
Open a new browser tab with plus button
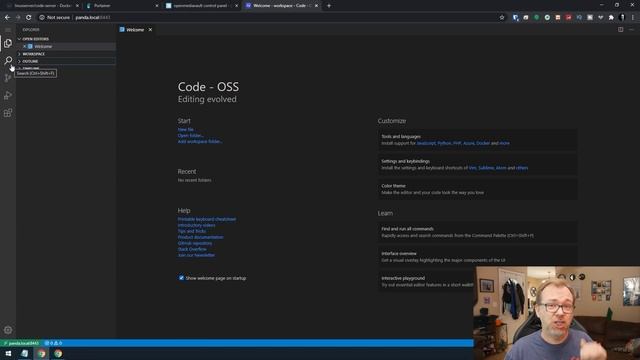pyautogui.click(x=329, y=6)
